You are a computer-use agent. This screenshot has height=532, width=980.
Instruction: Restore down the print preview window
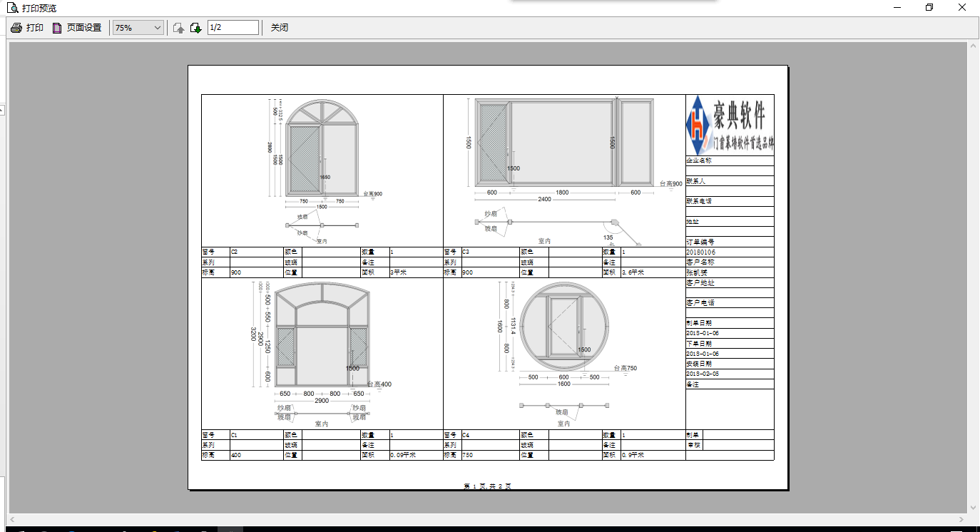point(929,8)
